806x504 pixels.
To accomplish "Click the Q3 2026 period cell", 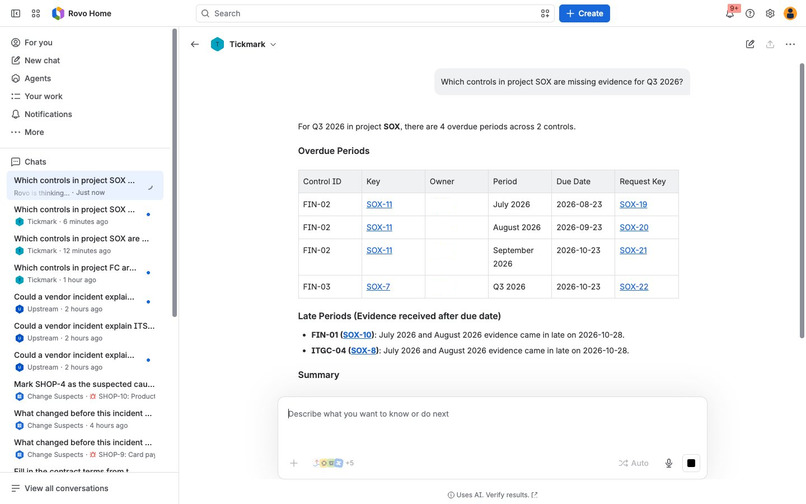I will pyautogui.click(x=520, y=286).
